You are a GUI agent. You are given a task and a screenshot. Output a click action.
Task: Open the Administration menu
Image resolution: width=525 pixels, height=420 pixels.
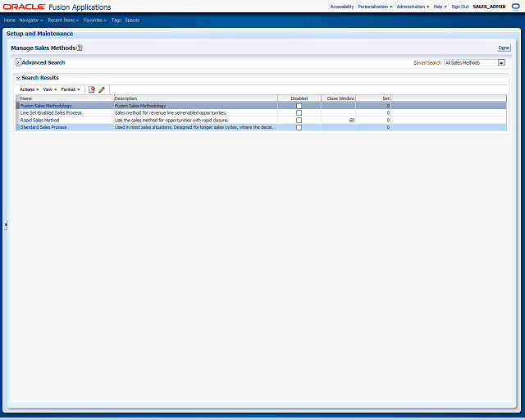point(413,7)
